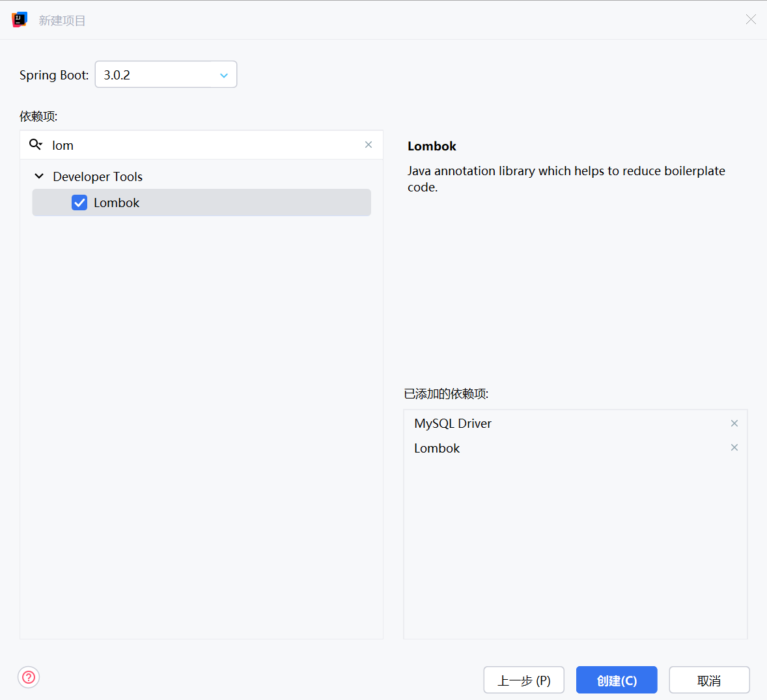Click the IntelliJ IDEA logo icon
Viewport: 767px width, 700px height.
[x=20, y=20]
